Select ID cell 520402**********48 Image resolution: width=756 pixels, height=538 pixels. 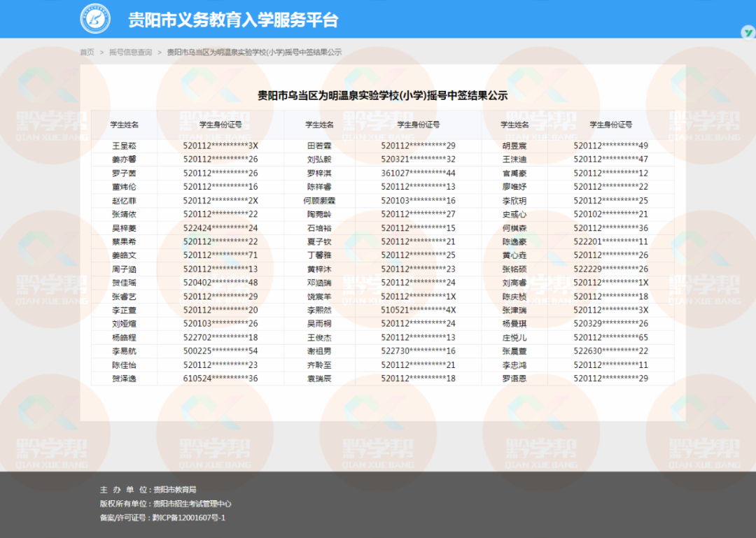coord(220,283)
